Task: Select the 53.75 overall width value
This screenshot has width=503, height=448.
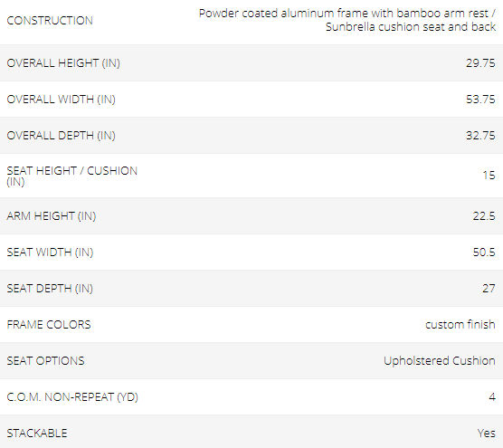Action: tap(480, 100)
